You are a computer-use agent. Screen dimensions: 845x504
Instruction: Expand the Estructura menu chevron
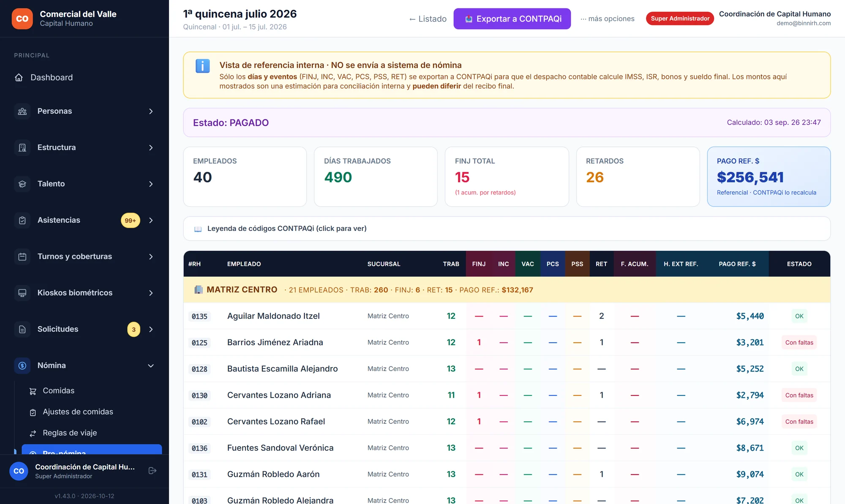point(151,147)
